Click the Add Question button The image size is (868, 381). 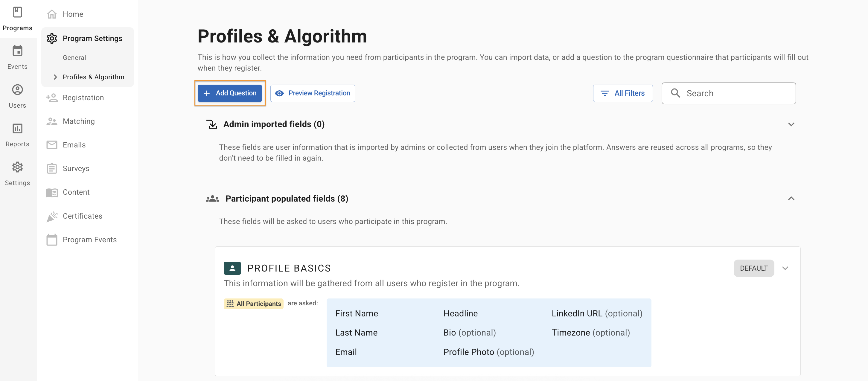coord(230,93)
